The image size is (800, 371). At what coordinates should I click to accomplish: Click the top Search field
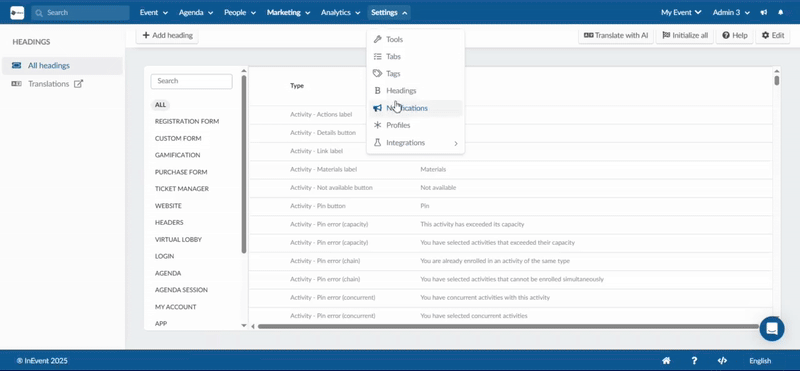80,13
